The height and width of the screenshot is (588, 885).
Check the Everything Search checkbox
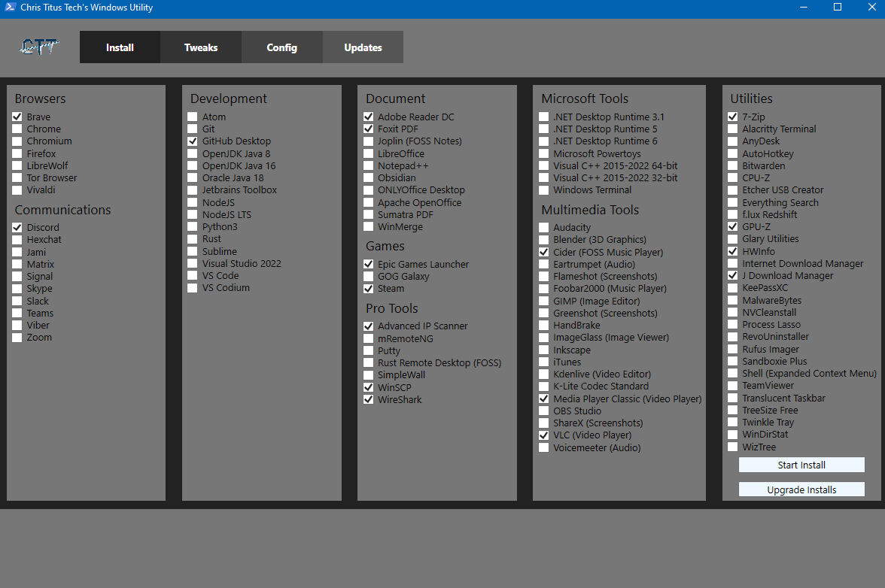point(733,202)
